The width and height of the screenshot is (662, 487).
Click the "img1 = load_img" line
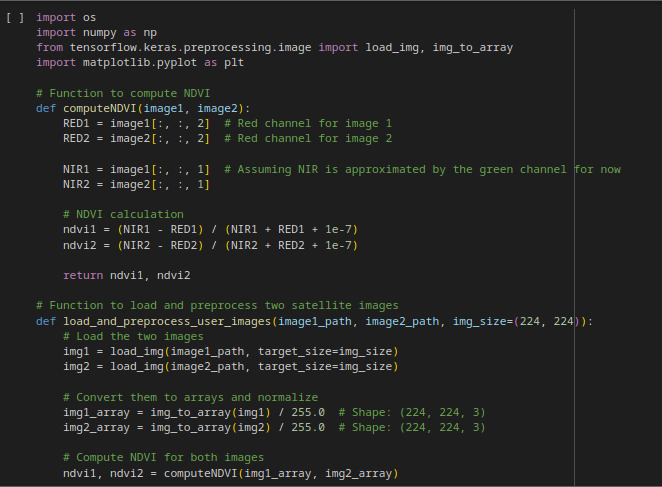point(230,351)
